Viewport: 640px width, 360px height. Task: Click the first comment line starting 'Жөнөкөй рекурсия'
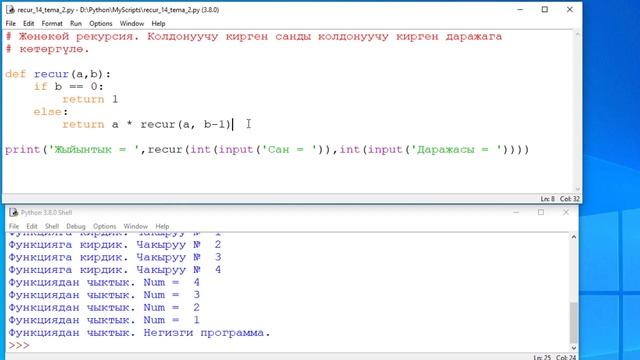254,37
